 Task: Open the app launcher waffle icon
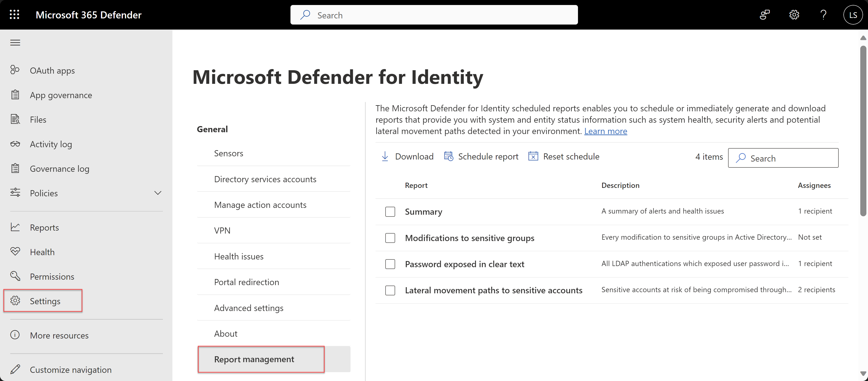pos(15,15)
